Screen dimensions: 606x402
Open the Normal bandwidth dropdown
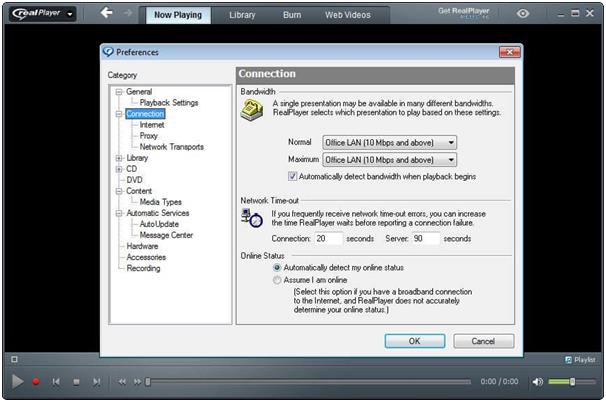[x=389, y=143]
